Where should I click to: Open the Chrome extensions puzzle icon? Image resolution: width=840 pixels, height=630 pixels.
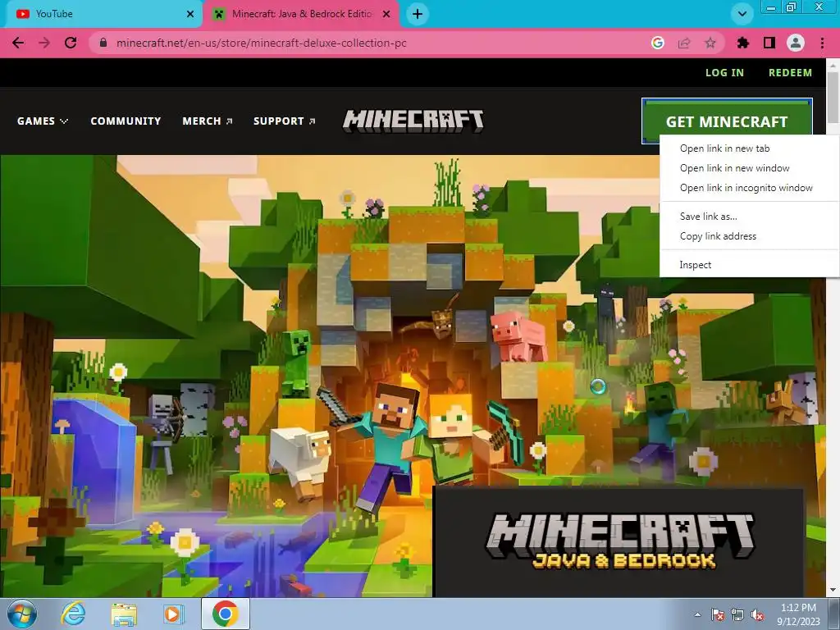743,43
